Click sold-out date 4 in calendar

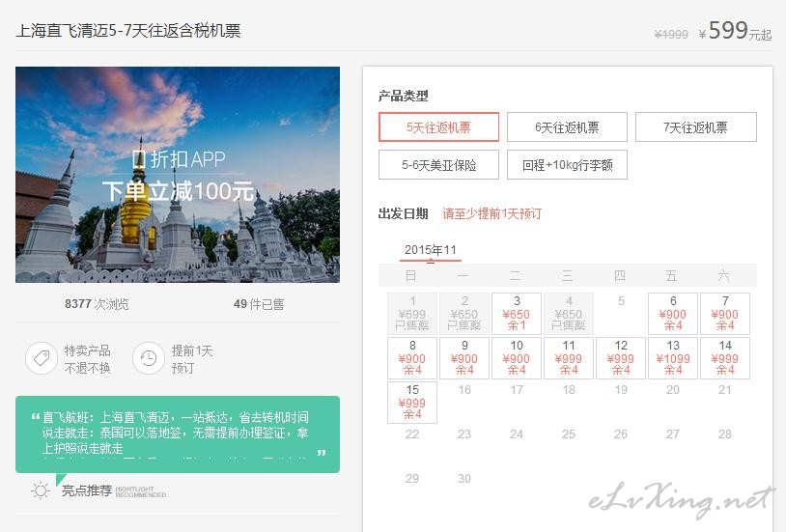569,314
